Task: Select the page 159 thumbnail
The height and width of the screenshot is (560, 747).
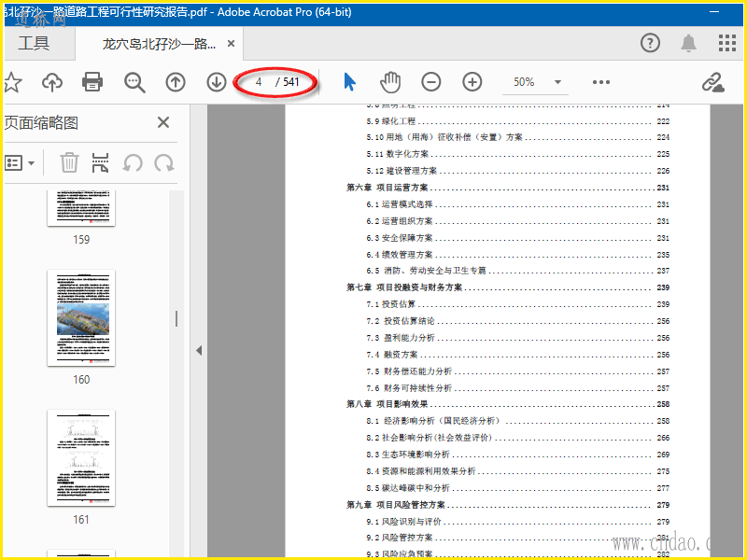Action: click(81, 208)
